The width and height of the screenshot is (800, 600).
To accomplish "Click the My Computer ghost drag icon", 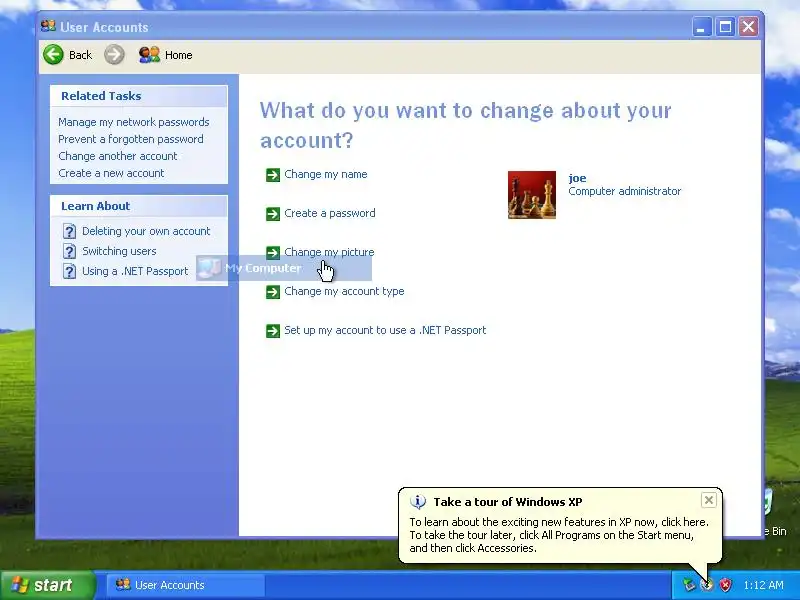I will pos(209,268).
